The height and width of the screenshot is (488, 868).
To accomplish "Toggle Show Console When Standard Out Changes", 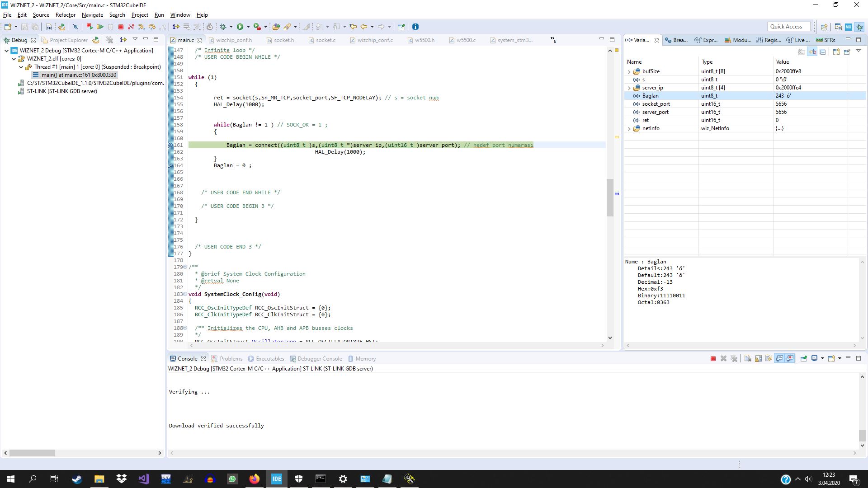I will point(779,359).
